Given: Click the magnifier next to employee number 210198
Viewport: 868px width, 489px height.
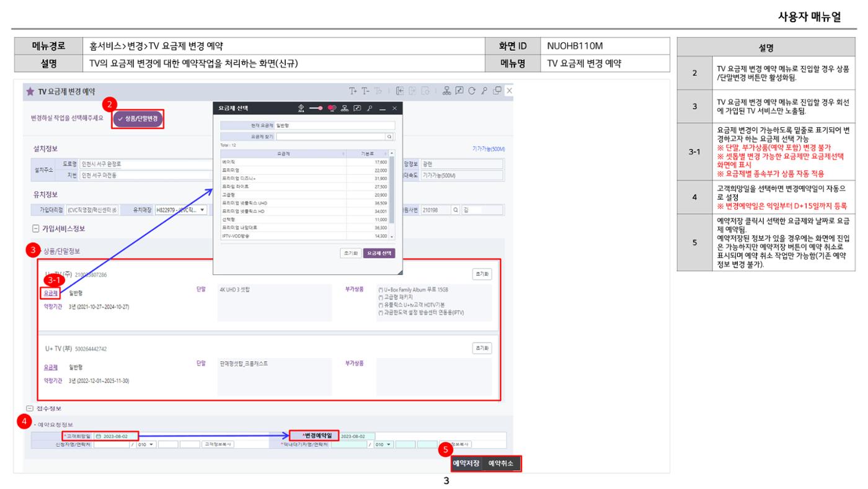Looking at the screenshot, I should pyautogui.click(x=456, y=210).
